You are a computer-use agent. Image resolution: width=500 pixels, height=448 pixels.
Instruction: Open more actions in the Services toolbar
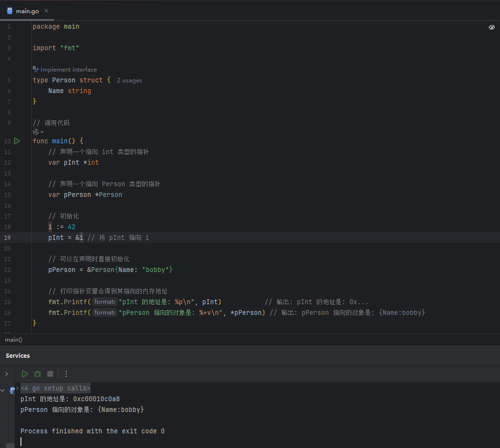coord(66,374)
